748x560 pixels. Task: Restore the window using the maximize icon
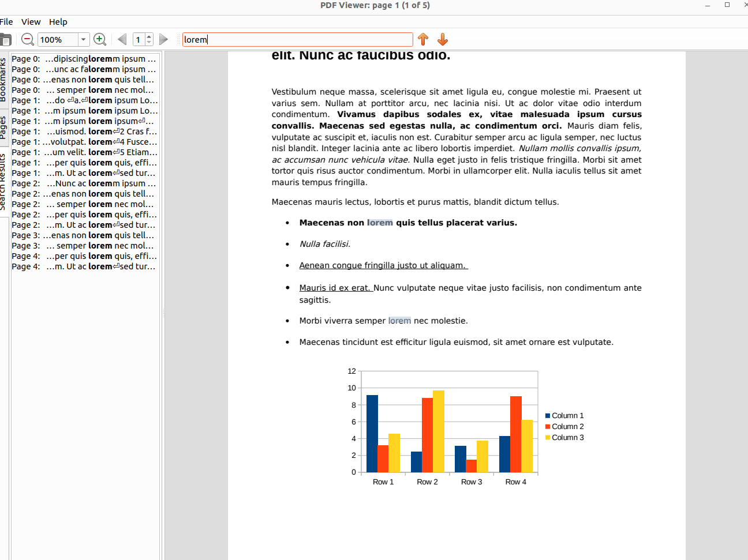[x=727, y=5]
